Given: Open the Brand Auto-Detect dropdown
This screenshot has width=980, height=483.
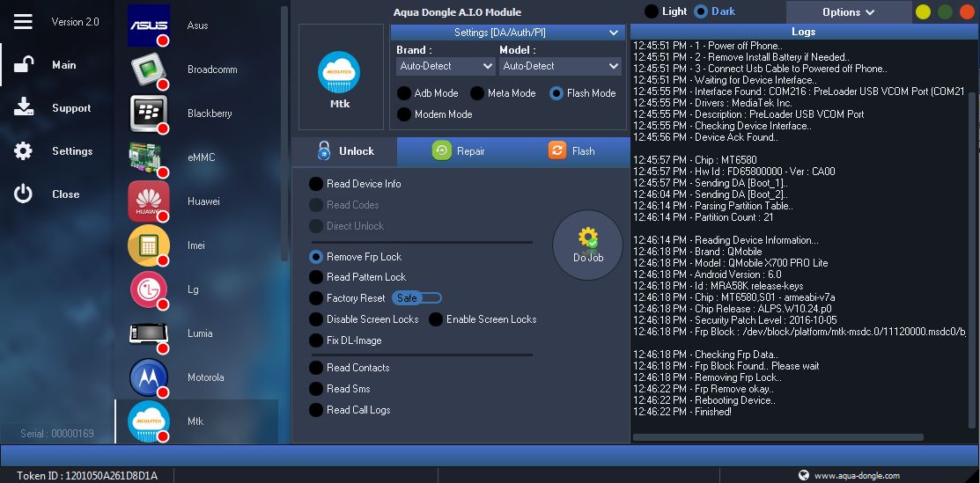Looking at the screenshot, I should pyautogui.click(x=446, y=66).
